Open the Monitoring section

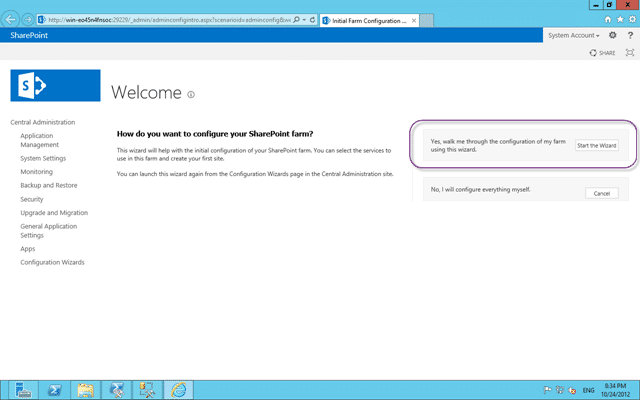[36, 171]
